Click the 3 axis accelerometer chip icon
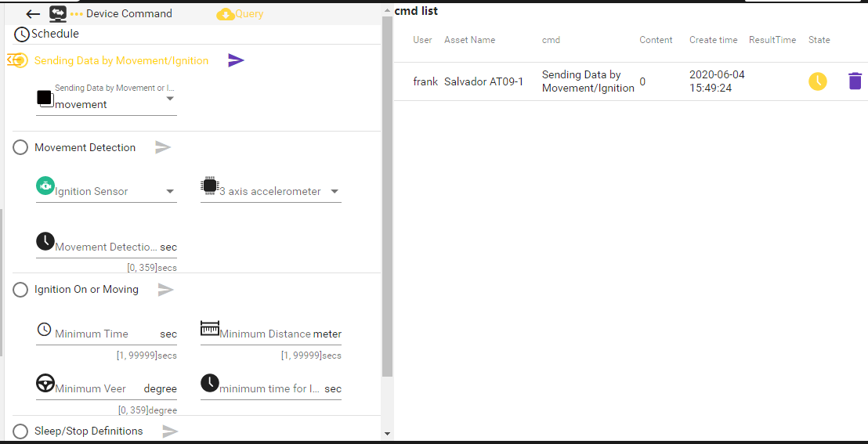Screen dimensions: 868x444 pos(209,186)
